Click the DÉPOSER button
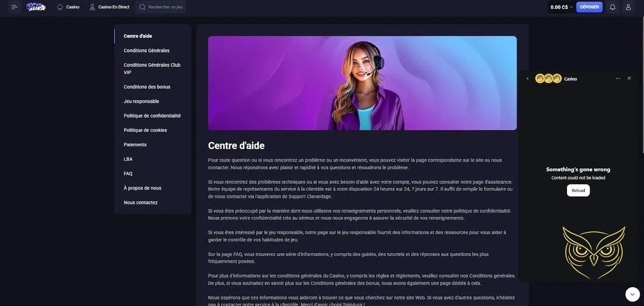This screenshot has width=644, height=306. click(x=589, y=7)
